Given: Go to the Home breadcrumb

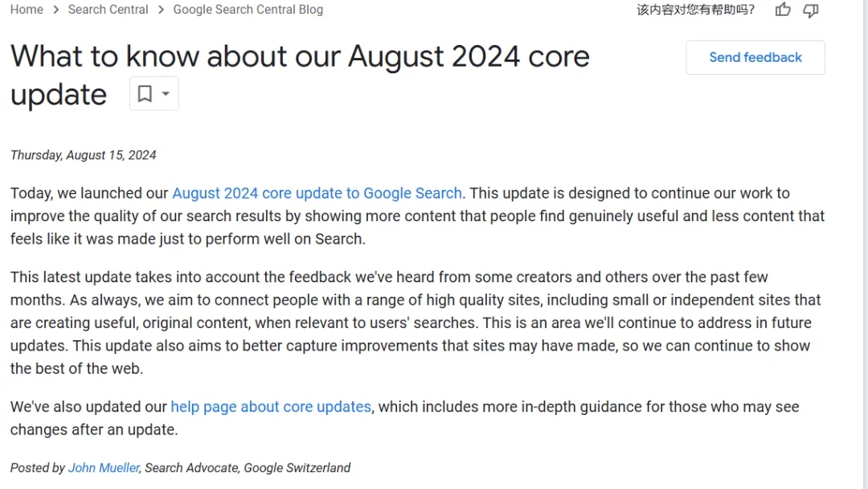Looking at the screenshot, I should point(27,10).
